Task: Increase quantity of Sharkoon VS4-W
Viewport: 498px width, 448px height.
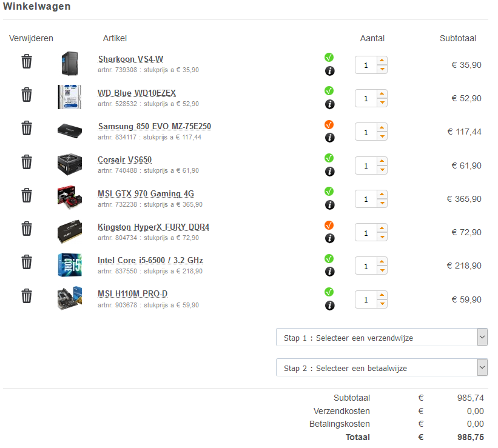Action: click(x=382, y=60)
